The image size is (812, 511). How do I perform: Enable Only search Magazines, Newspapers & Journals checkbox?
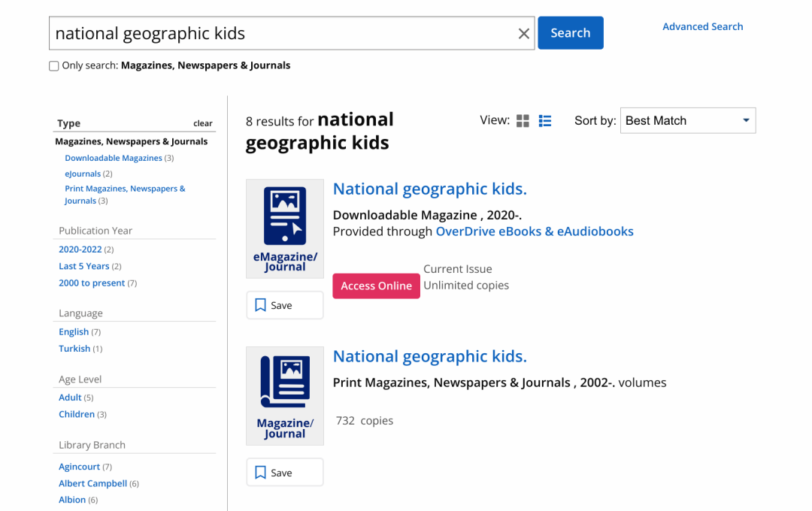[x=54, y=65]
